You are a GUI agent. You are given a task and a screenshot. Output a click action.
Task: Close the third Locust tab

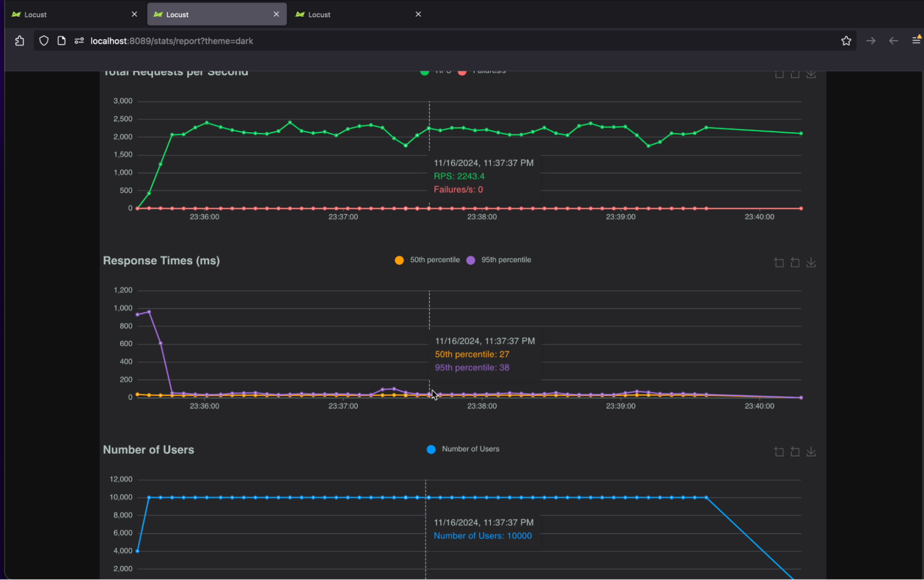pos(418,14)
